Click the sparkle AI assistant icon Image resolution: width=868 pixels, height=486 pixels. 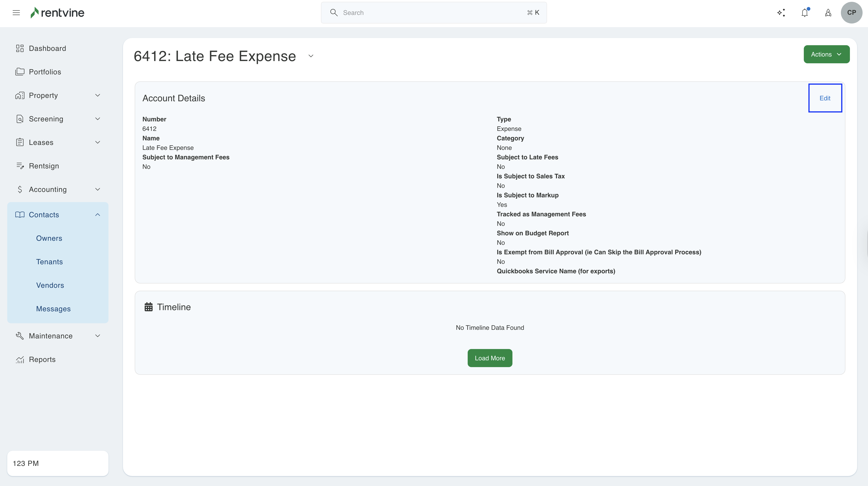coord(781,13)
